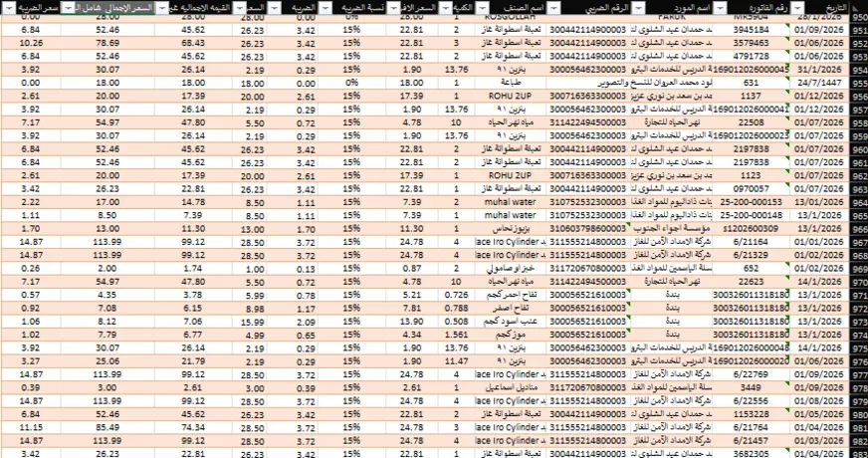Image resolution: width=868 pixels, height=458 pixels.
Task: Select row header 981
Action: (858, 428)
